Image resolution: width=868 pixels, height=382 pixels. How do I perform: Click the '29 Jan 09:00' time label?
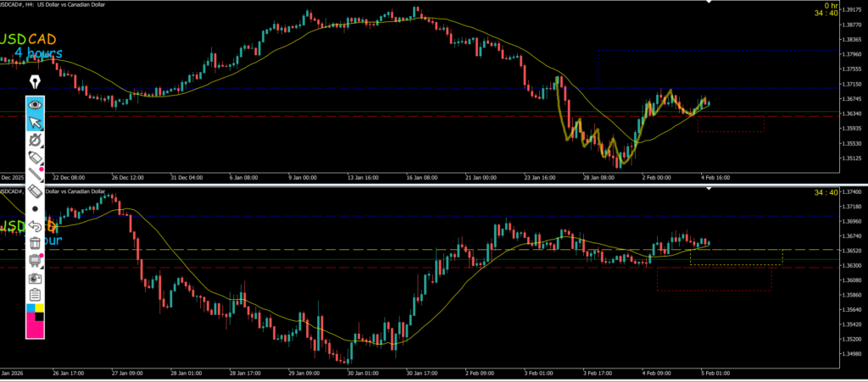pos(304,373)
